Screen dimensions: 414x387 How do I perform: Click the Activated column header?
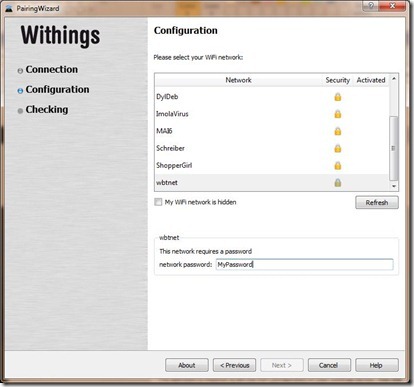pyautogui.click(x=371, y=80)
